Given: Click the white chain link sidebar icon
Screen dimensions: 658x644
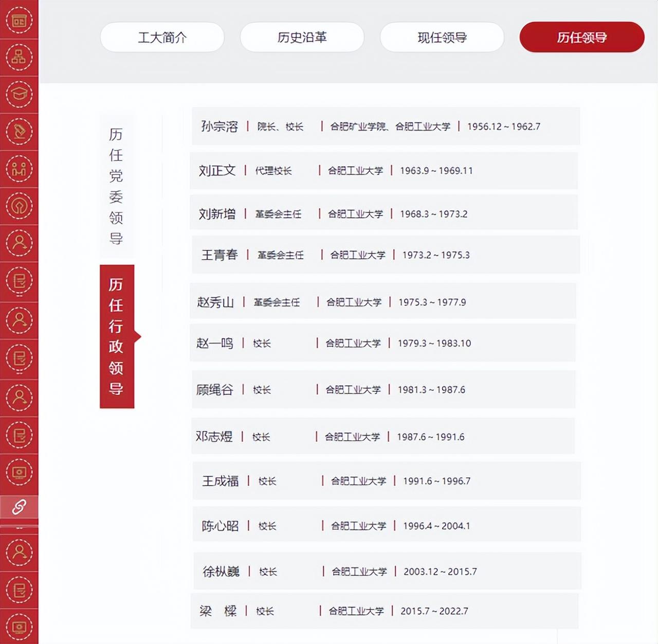Looking at the screenshot, I should tap(19, 507).
